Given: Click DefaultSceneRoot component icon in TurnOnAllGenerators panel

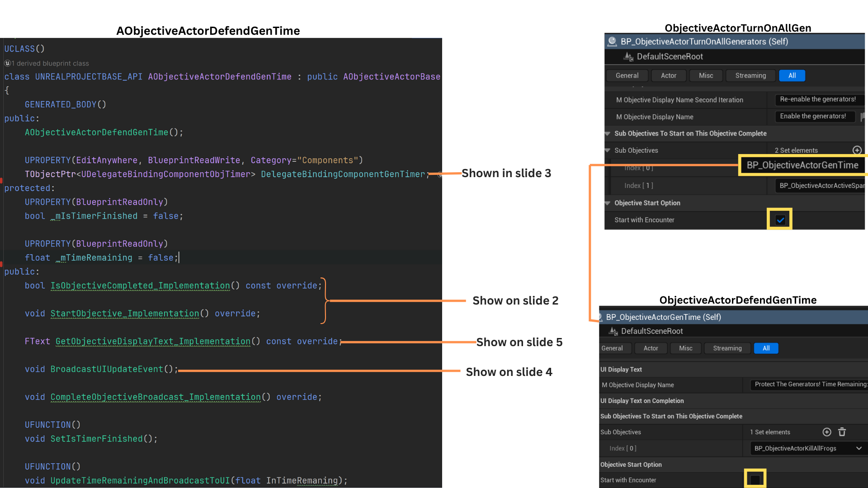Looking at the screenshot, I should pos(628,56).
